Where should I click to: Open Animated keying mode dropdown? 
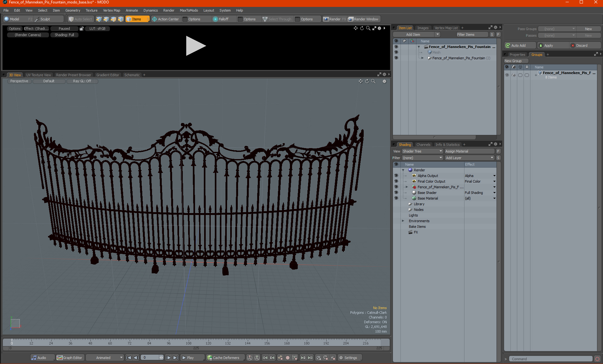click(x=105, y=358)
